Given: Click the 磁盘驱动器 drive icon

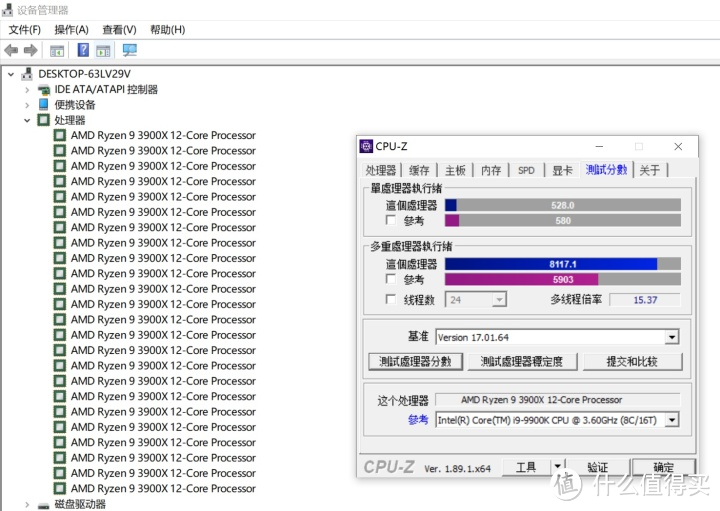Looking at the screenshot, I should 44,505.
